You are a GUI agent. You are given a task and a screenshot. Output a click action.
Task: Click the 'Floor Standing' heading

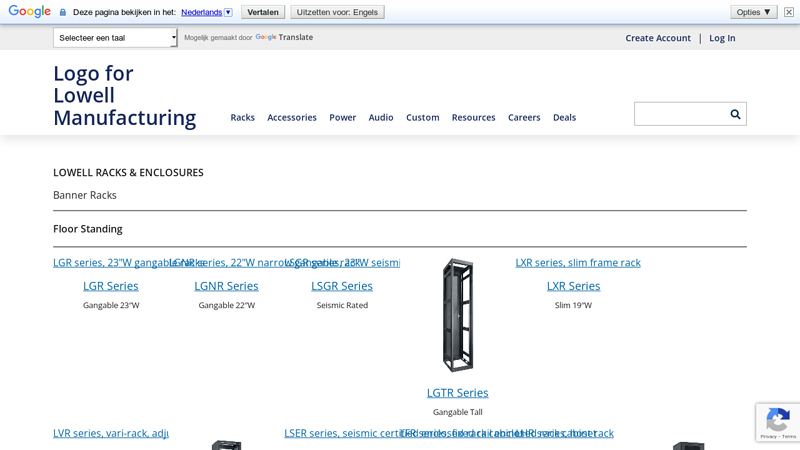click(88, 229)
